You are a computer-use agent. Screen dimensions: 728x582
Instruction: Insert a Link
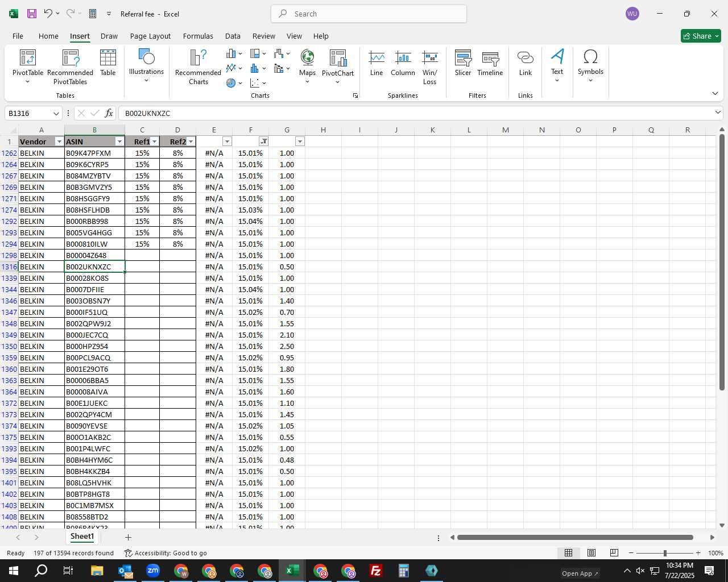tap(526, 63)
